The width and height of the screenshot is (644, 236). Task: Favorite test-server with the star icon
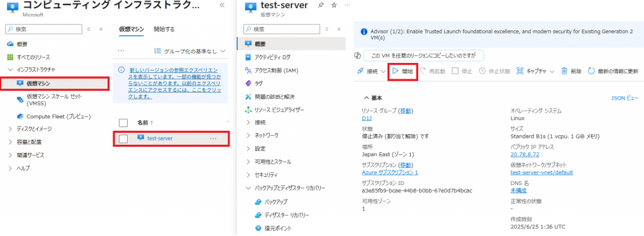tap(334, 5)
